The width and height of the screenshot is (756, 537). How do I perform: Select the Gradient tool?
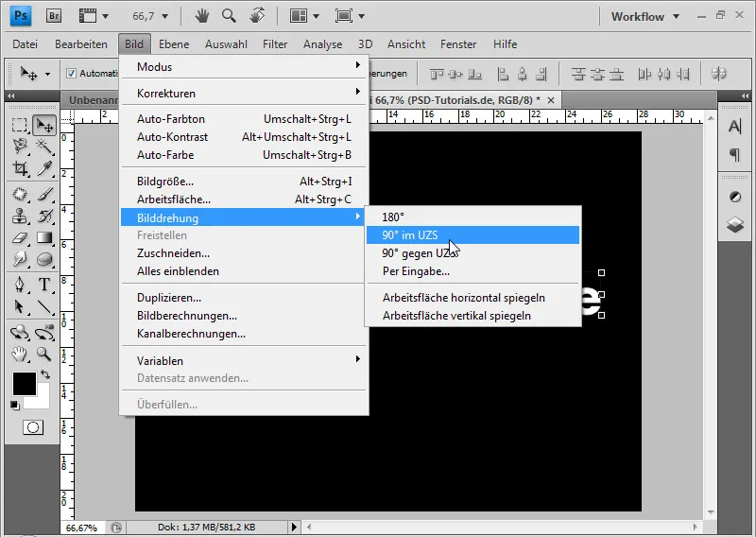coord(44,238)
